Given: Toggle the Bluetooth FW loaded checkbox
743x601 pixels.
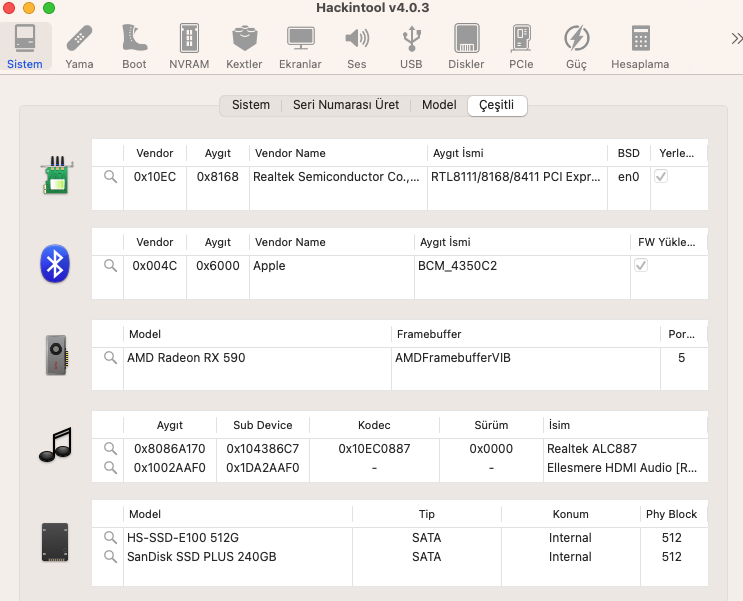Looking at the screenshot, I should coord(641,266).
